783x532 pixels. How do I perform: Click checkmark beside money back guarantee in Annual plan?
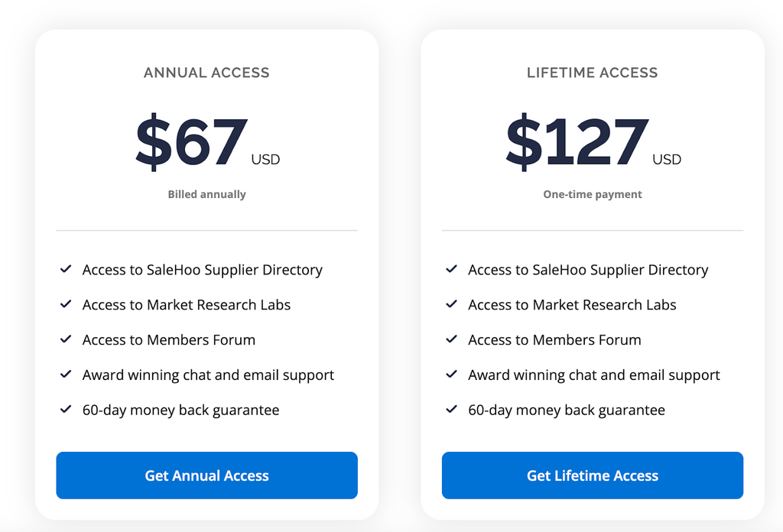66,410
